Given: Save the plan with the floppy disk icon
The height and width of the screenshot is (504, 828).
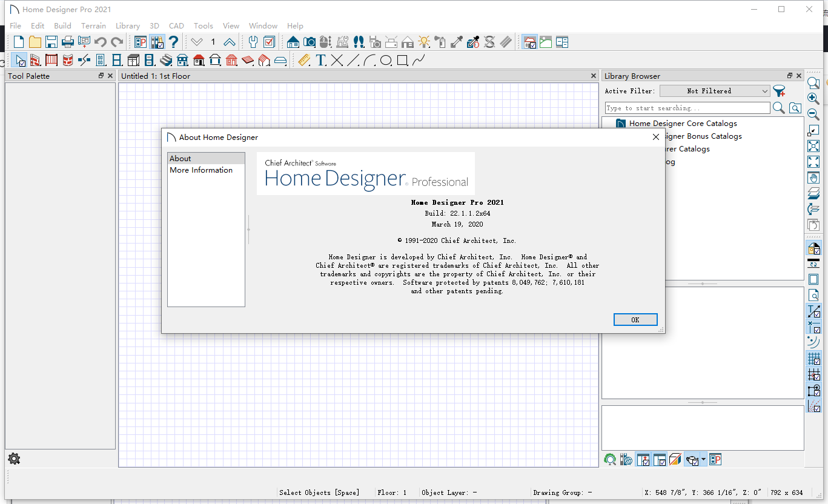Looking at the screenshot, I should pyautogui.click(x=51, y=42).
